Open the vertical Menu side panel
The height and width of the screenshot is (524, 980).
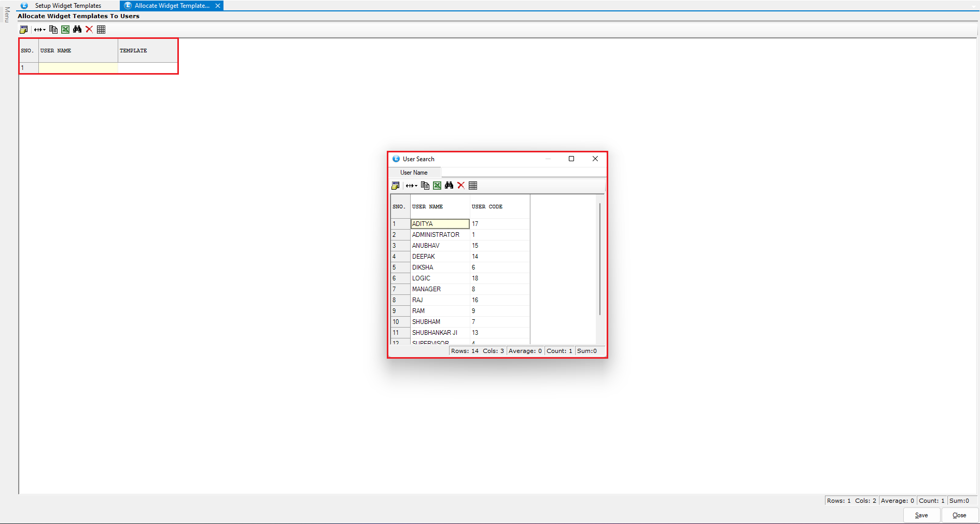point(7,15)
